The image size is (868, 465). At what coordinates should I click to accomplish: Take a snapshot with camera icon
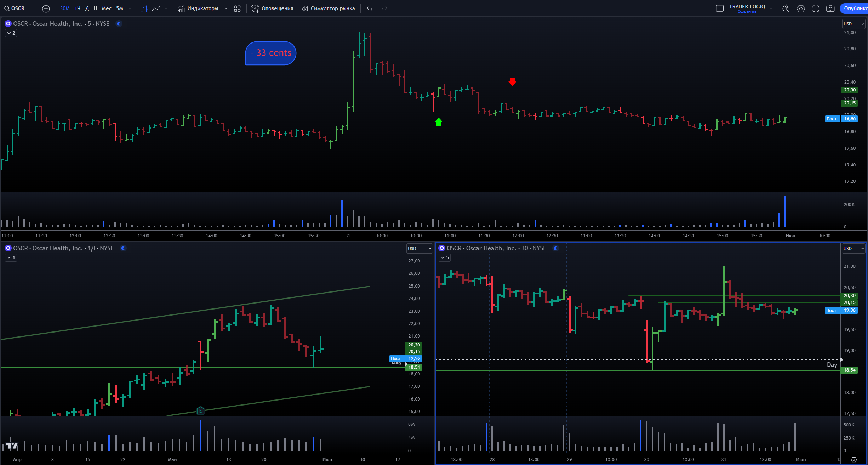pyautogui.click(x=830, y=8)
